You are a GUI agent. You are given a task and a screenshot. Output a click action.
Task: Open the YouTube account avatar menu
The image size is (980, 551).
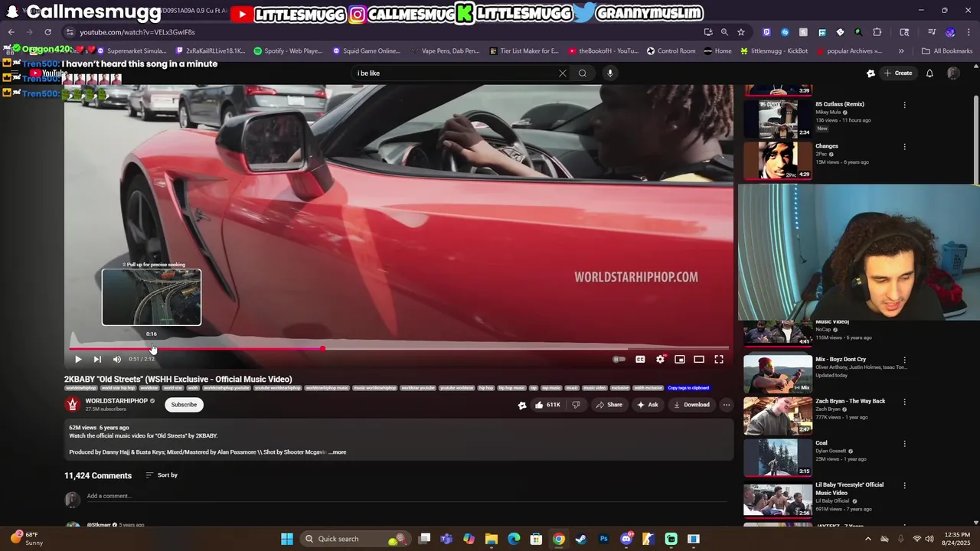[953, 73]
